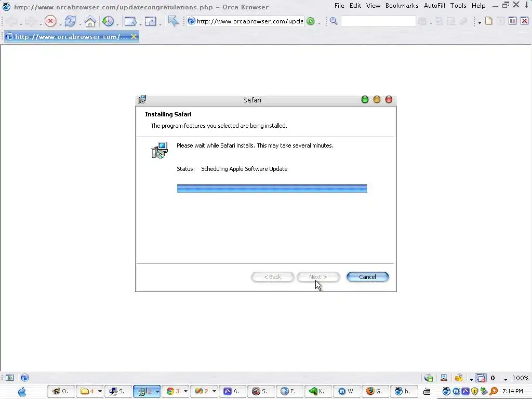The image size is (532, 399).
Task: Expand the new window dropdown arrow
Action: (140, 24)
